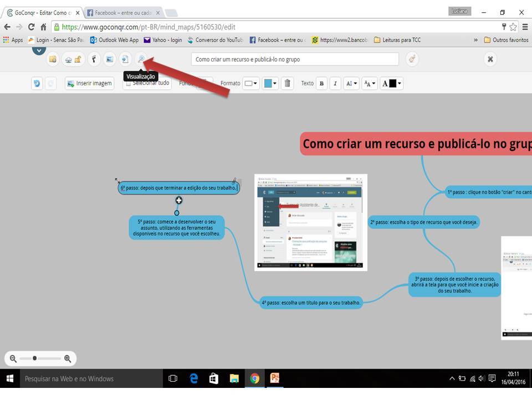Image resolution: width=532 pixels, height=399 pixels.
Task: Click the browser back arrow
Action: point(7,27)
